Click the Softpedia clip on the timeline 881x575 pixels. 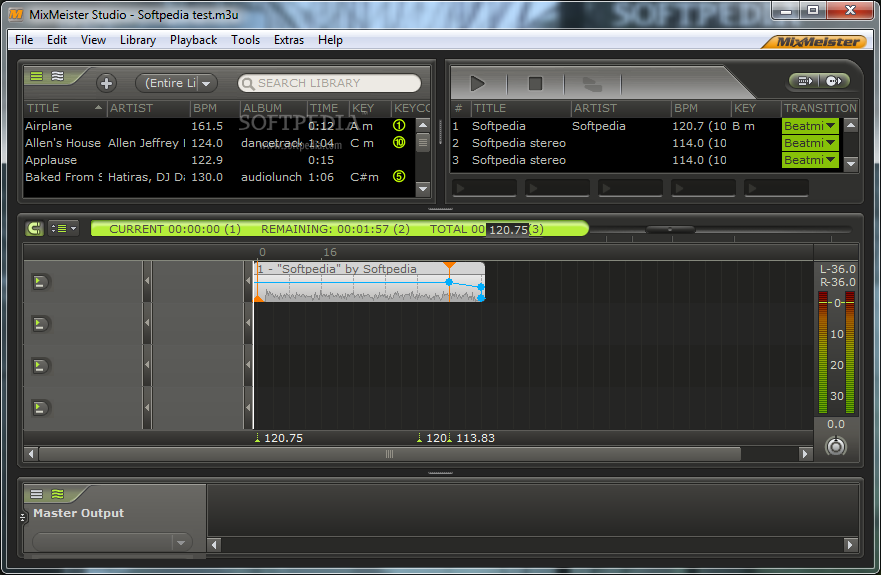[x=369, y=282]
